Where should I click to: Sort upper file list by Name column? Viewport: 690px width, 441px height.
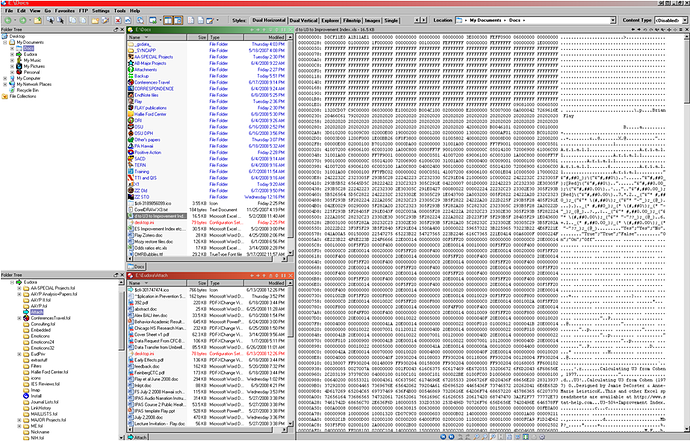coord(157,37)
